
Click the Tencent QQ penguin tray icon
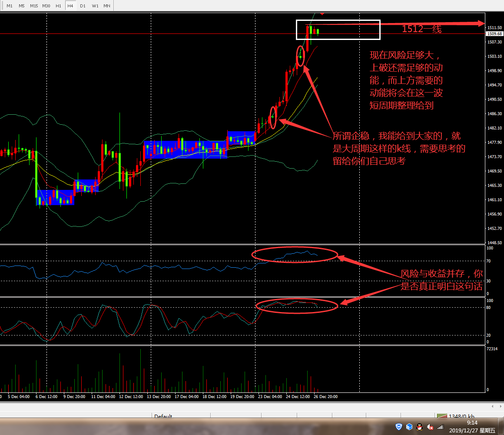tap(419, 427)
